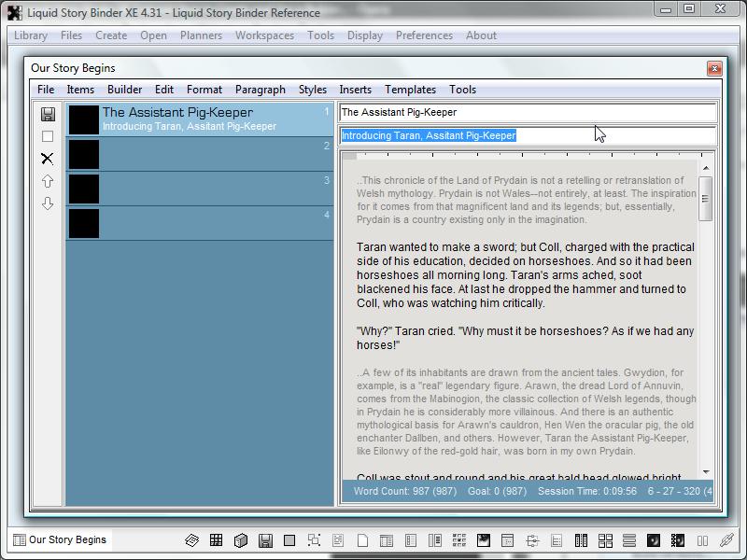The image size is (747, 560).
Task: Click the 3D cube icon in bottom toolbar
Action: point(240,540)
